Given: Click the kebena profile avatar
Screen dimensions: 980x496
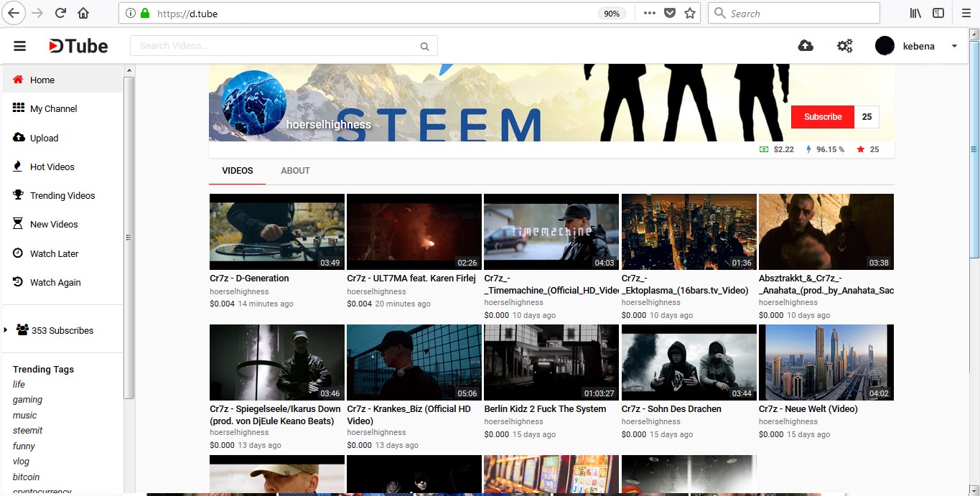Looking at the screenshot, I should [885, 46].
